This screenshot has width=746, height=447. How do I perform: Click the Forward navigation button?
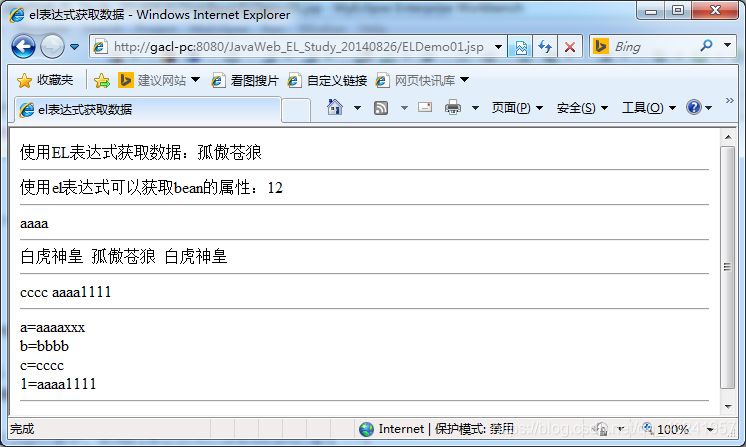(52, 47)
